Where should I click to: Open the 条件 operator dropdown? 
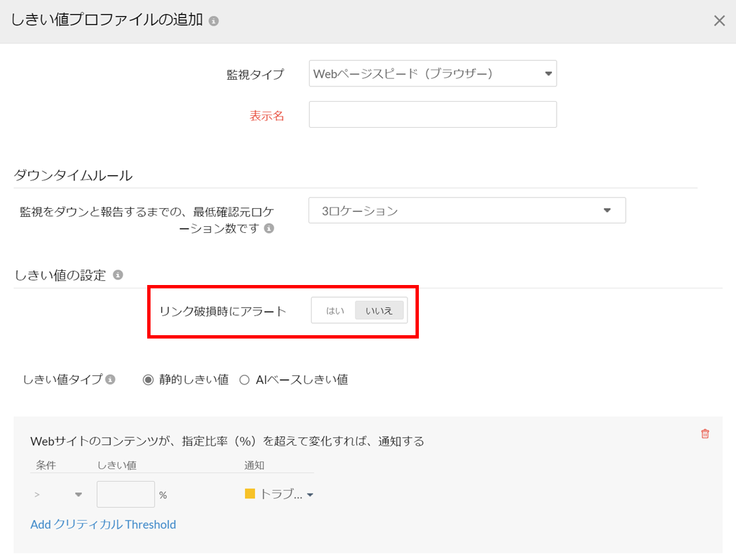point(58,494)
